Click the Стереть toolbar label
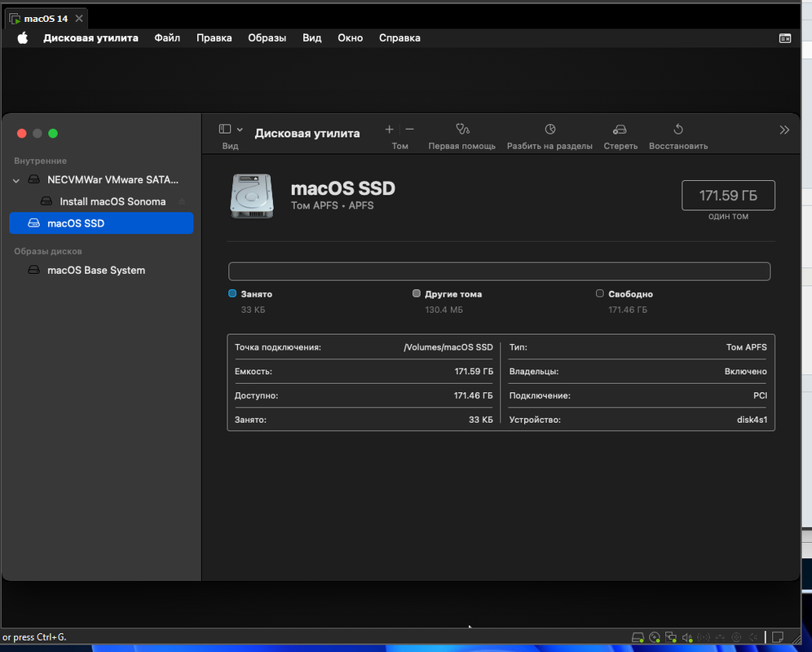 [x=620, y=146]
